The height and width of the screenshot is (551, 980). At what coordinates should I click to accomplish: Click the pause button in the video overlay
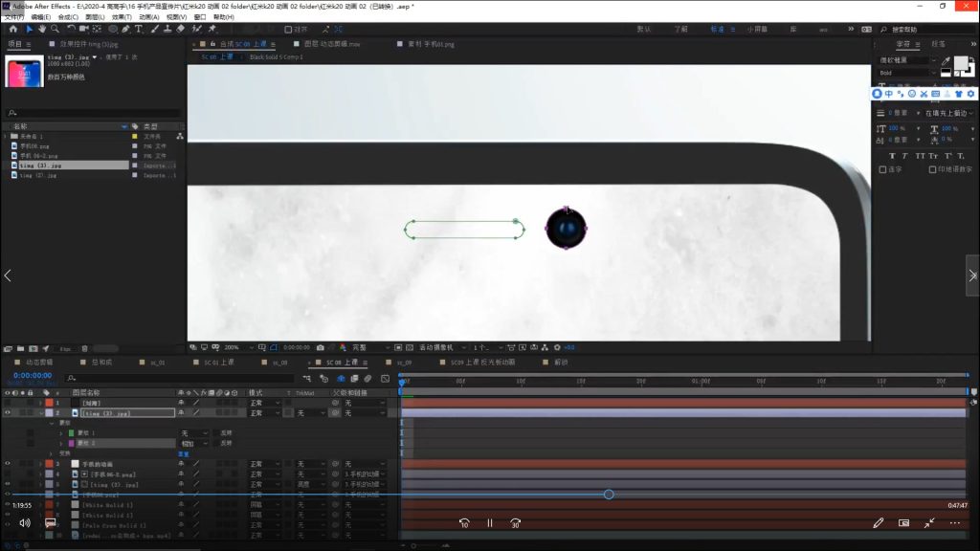pyautogui.click(x=489, y=523)
